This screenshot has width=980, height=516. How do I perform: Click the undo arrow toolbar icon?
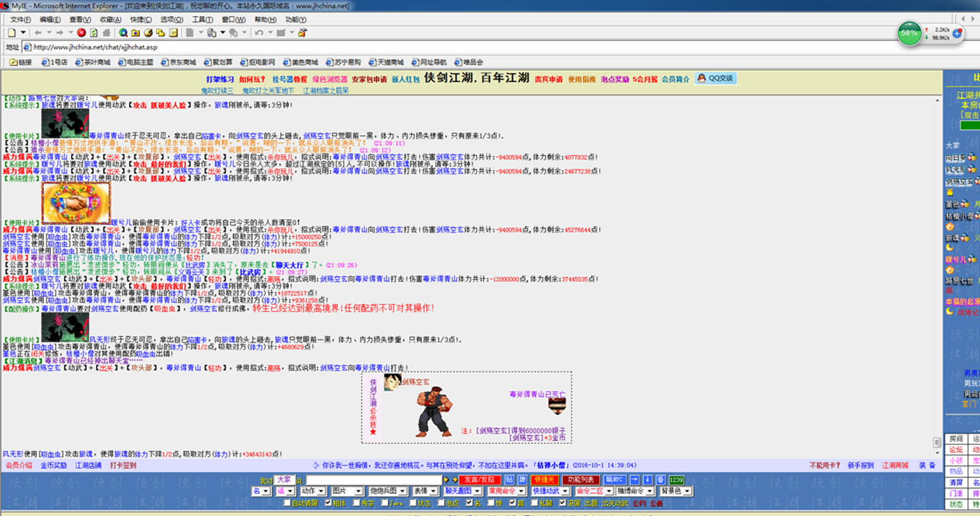[259, 32]
